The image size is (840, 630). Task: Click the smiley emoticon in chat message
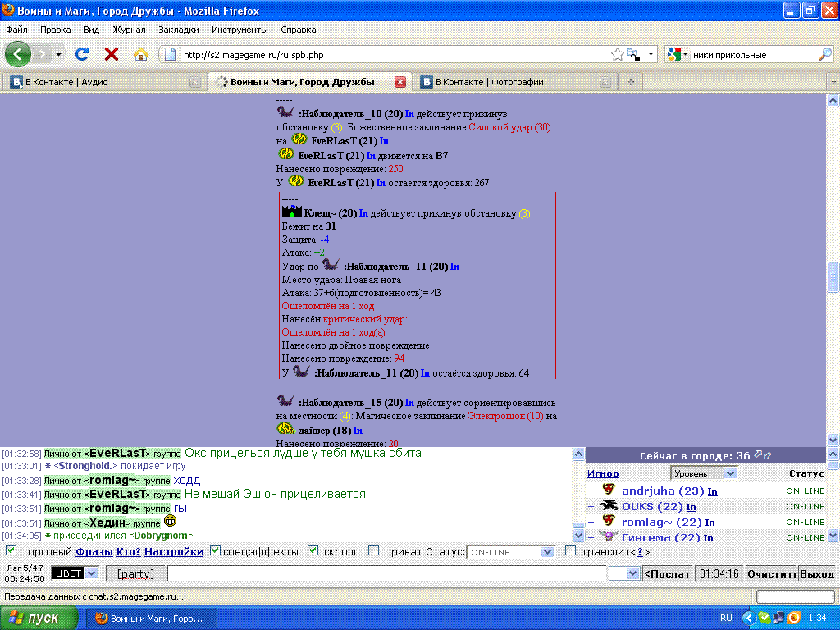pyautogui.click(x=171, y=521)
